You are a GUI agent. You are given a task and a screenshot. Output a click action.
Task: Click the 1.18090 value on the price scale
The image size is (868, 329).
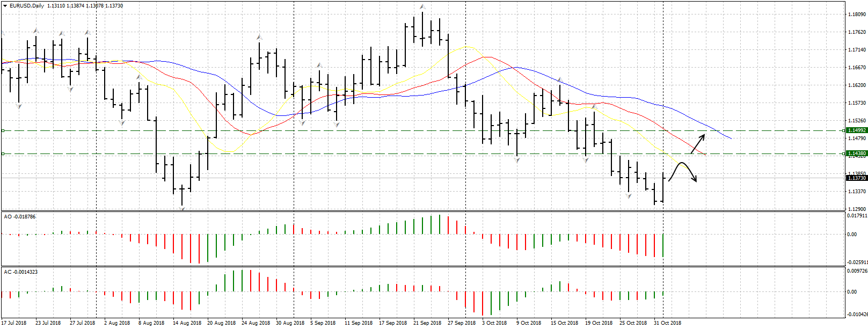[856, 14]
